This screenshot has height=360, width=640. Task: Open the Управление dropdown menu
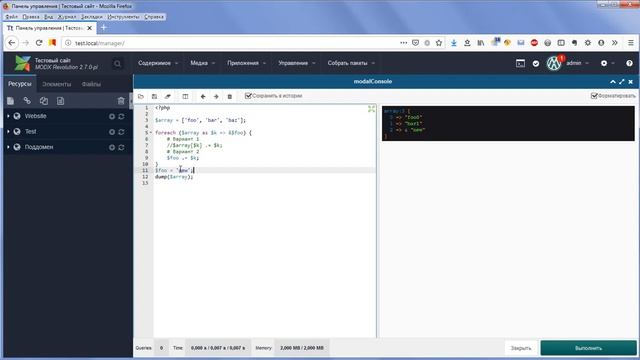click(x=297, y=63)
